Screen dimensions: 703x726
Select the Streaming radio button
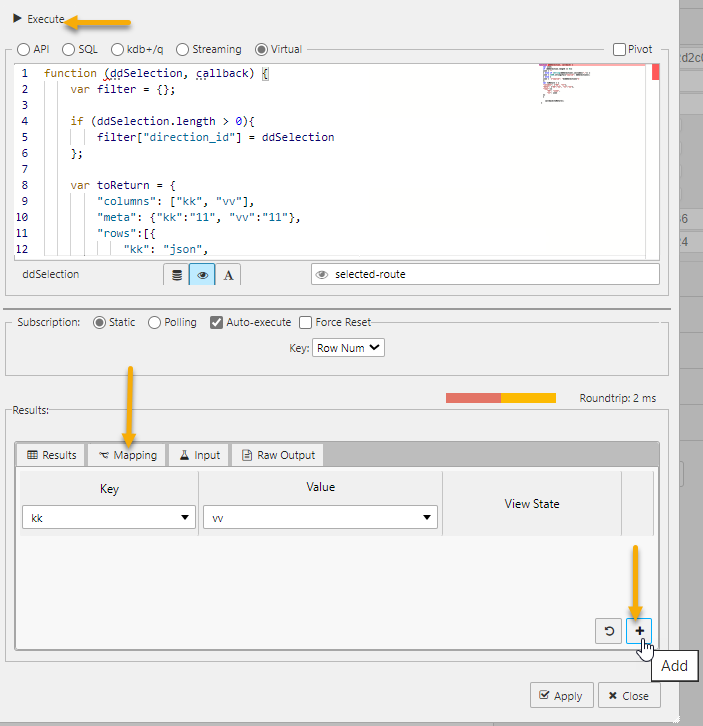(182, 50)
